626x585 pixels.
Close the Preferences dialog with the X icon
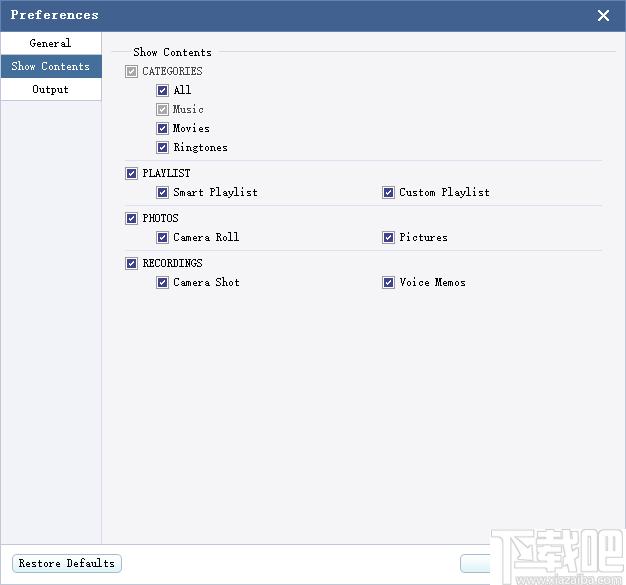pyautogui.click(x=603, y=16)
